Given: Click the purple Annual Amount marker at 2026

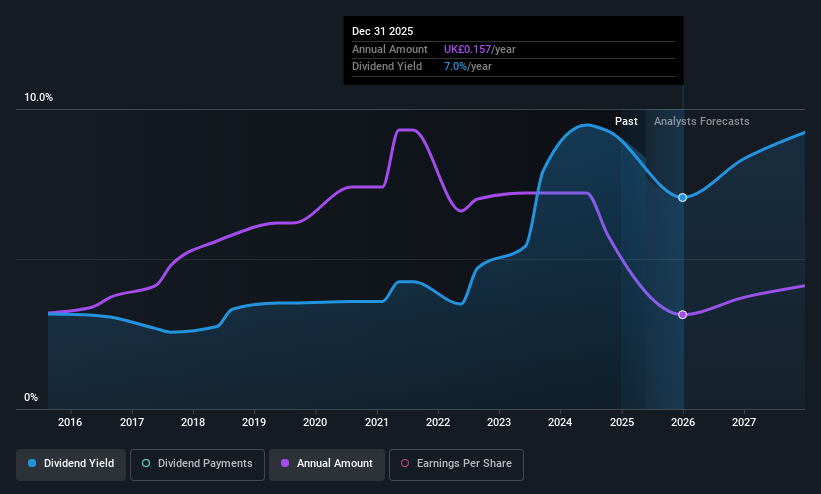Looking at the screenshot, I should (x=682, y=315).
